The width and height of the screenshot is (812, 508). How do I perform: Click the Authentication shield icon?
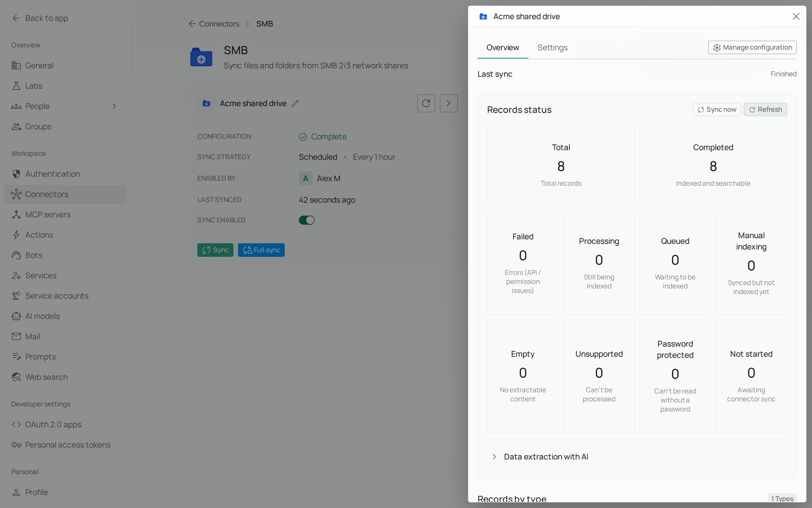pyautogui.click(x=16, y=174)
